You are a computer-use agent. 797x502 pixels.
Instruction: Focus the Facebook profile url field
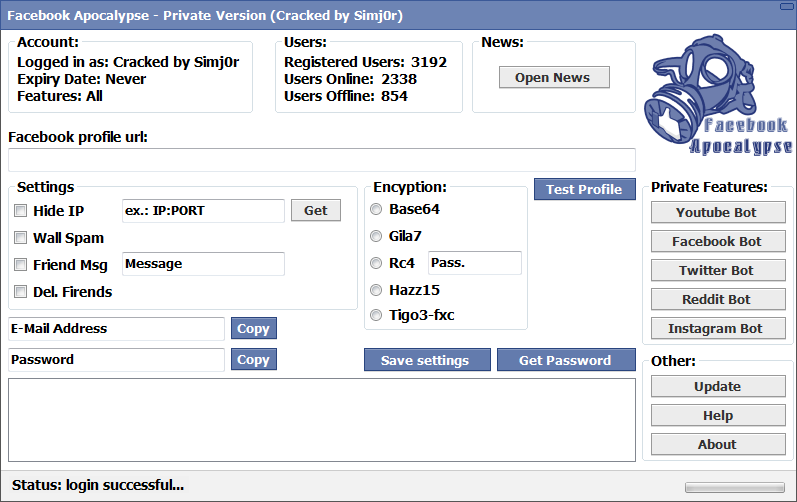(322, 160)
